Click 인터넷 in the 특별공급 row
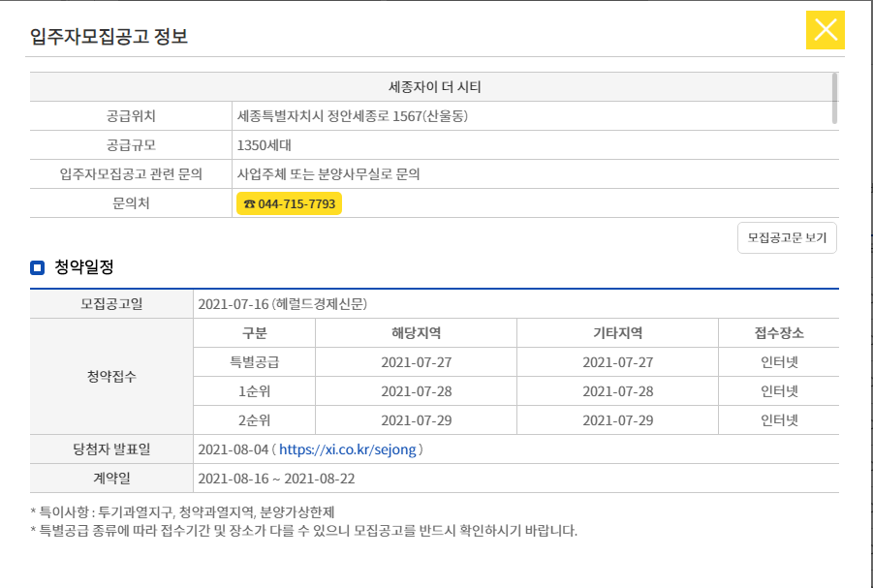This screenshot has height=588, width=873. tap(779, 362)
